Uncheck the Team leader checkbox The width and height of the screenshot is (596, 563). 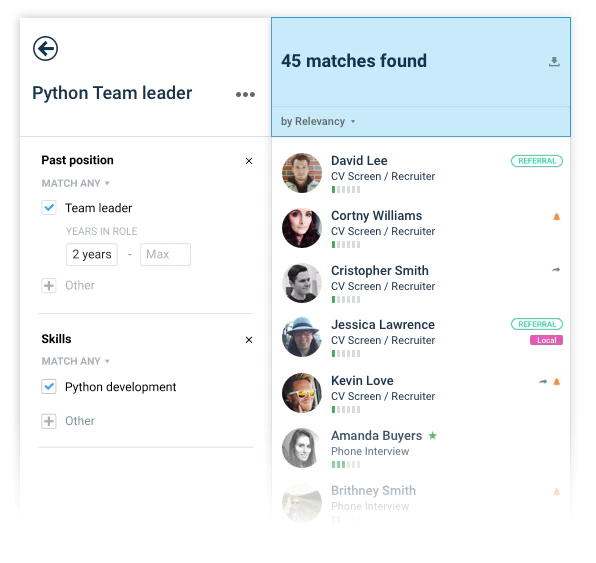49,208
